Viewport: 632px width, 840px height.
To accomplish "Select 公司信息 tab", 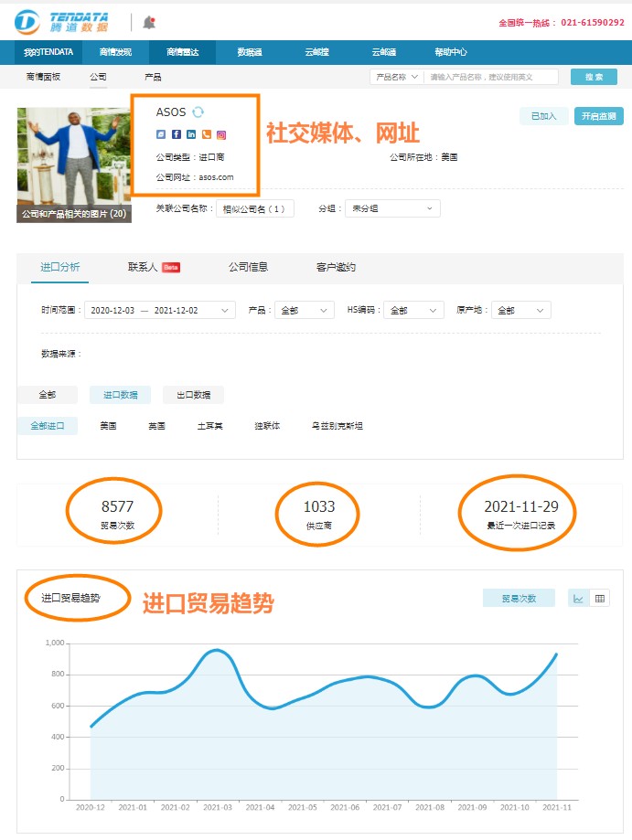I will 248,267.
